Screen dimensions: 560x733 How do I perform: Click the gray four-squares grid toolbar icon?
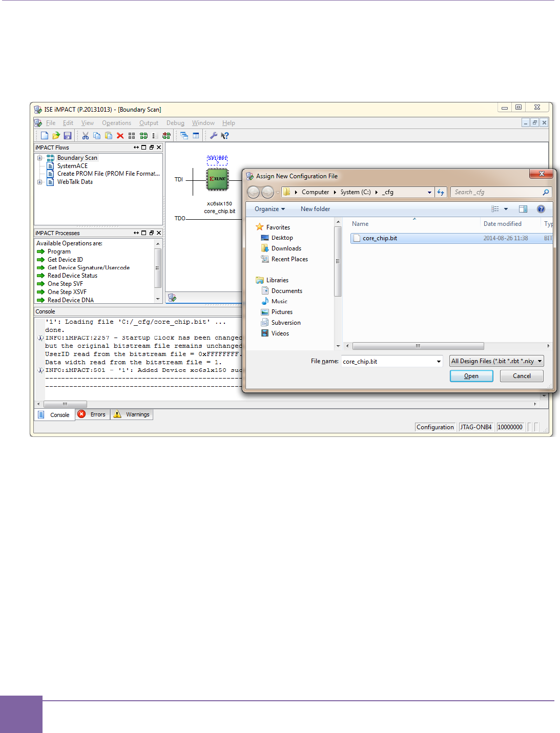point(132,136)
